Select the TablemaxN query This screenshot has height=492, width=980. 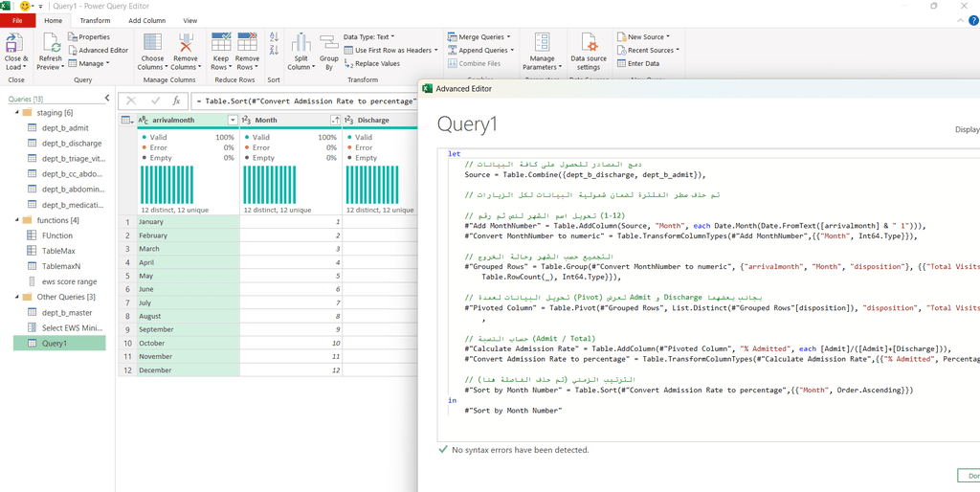59,266
